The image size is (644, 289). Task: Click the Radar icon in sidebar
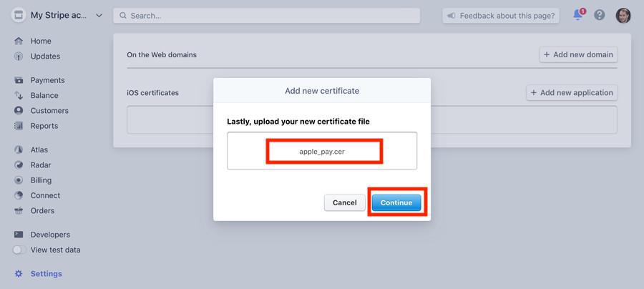coord(19,165)
